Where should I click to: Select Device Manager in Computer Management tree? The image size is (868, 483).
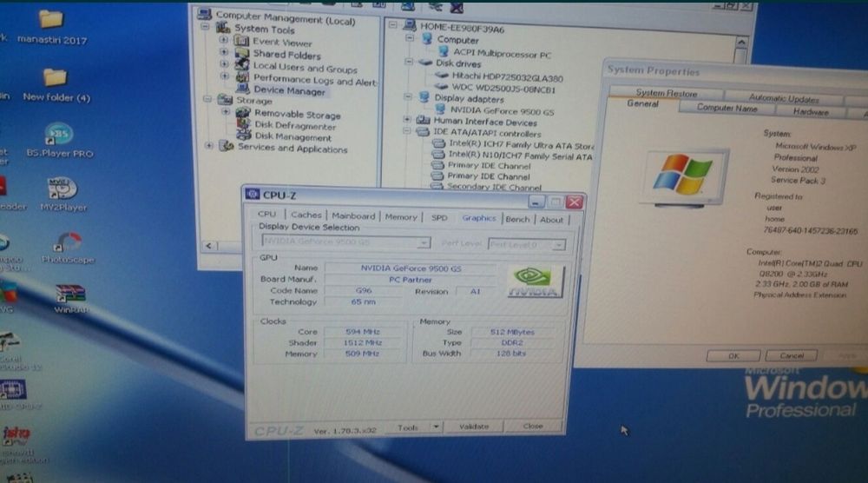tap(289, 90)
